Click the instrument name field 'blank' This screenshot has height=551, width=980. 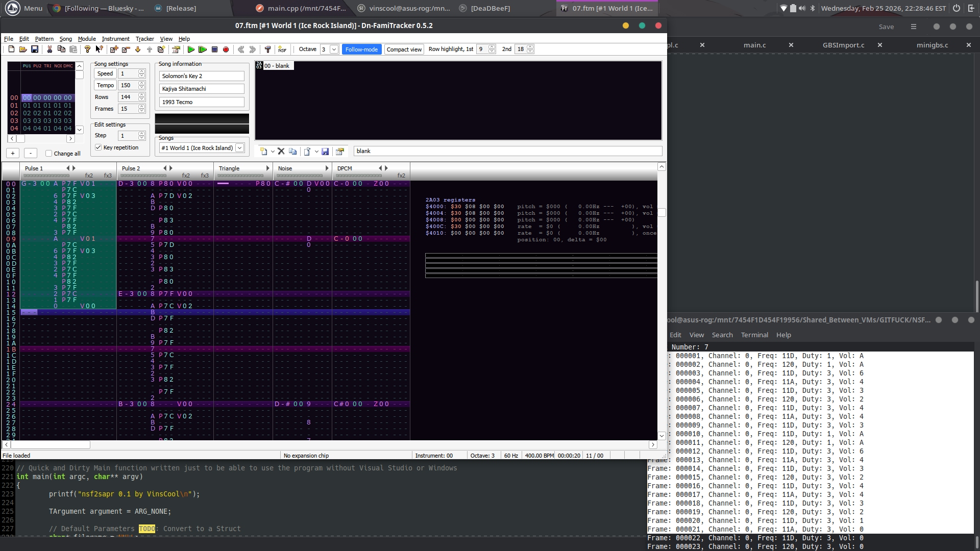point(507,151)
